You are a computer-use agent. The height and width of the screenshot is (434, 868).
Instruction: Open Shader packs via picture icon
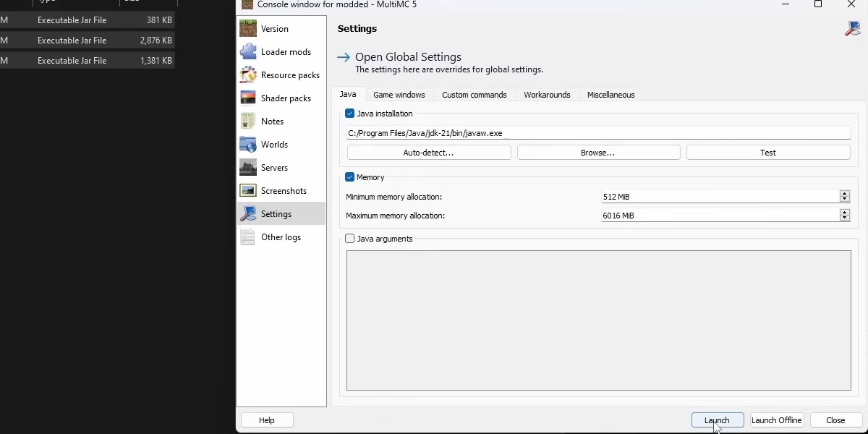250,98
